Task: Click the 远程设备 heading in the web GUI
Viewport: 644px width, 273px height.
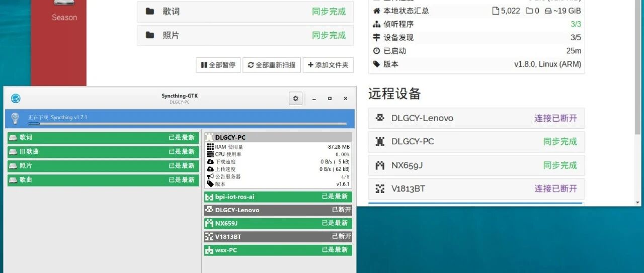Action: [394, 94]
